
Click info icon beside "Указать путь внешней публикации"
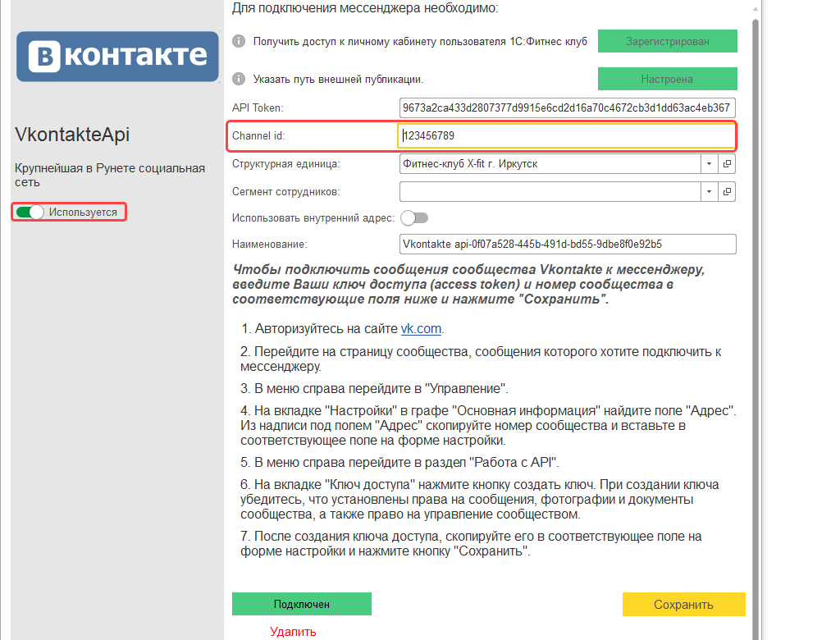tap(239, 80)
